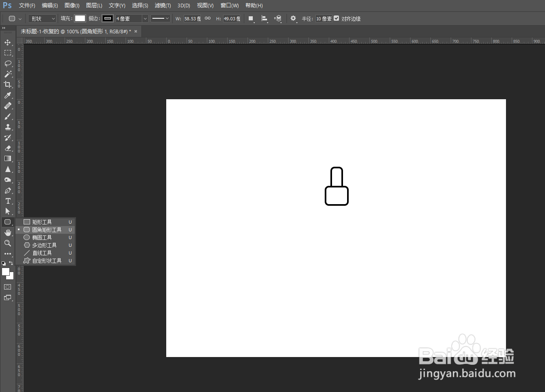Open the 窗口(W) menu
545x392 pixels.
[230, 5]
